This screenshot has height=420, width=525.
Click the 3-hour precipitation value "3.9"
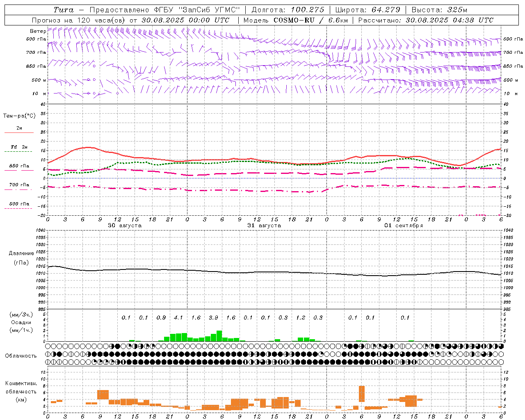(x=213, y=317)
